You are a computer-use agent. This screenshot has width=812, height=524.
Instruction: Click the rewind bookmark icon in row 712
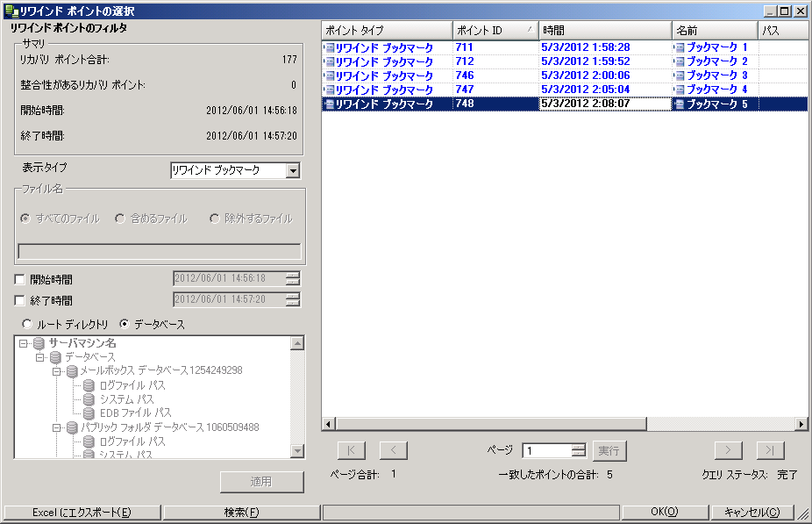click(x=330, y=61)
